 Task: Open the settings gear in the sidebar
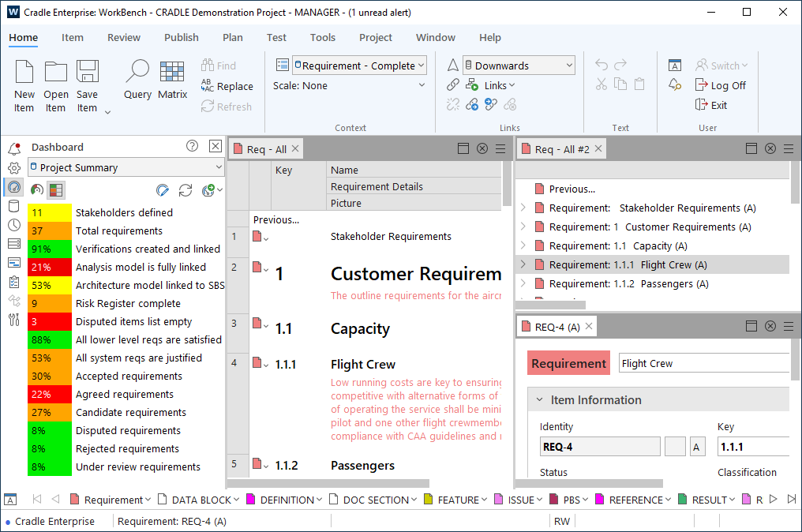pos(14,168)
